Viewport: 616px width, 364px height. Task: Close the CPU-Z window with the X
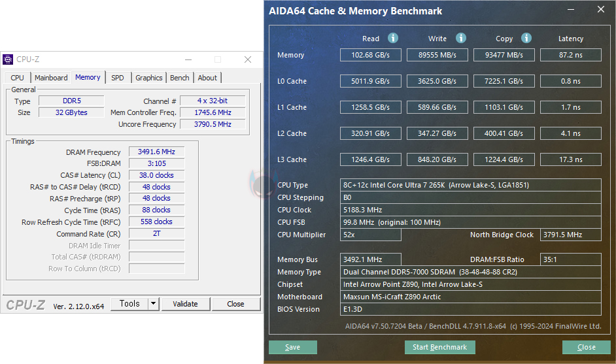click(x=247, y=59)
